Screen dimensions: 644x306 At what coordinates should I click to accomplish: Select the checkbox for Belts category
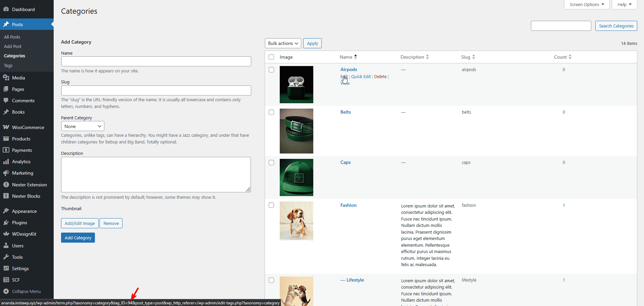pyautogui.click(x=271, y=112)
